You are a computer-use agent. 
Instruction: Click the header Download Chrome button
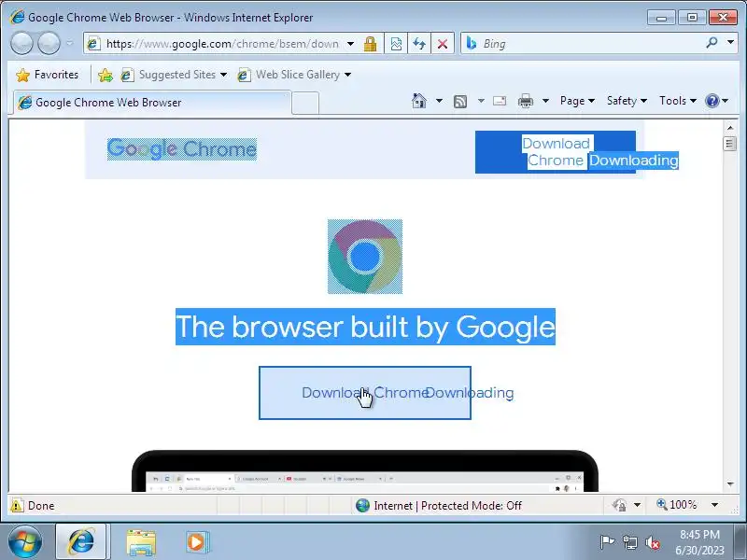(x=556, y=152)
